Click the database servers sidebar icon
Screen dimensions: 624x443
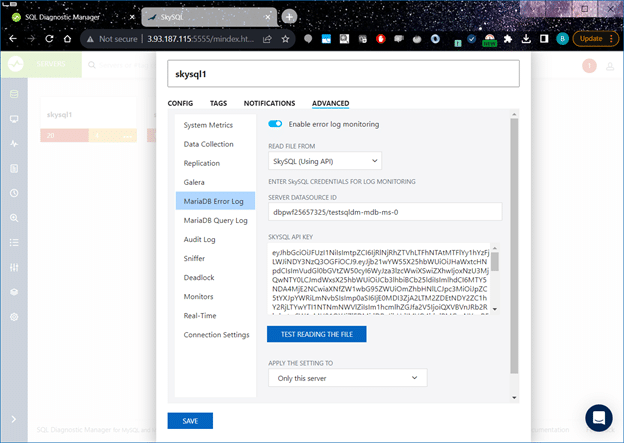tap(14, 94)
